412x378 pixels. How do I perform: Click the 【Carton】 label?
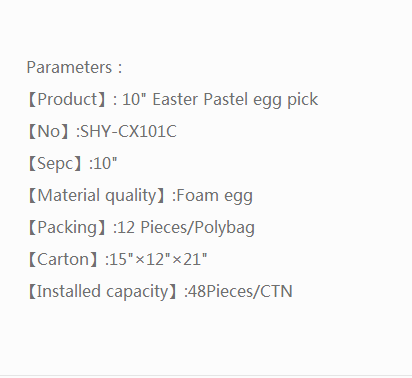tap(64, 260)
